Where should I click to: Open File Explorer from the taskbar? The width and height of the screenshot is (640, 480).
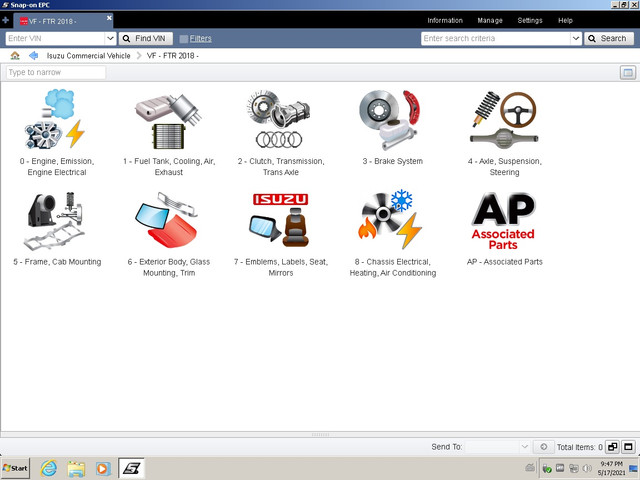[x=76, y=468]
